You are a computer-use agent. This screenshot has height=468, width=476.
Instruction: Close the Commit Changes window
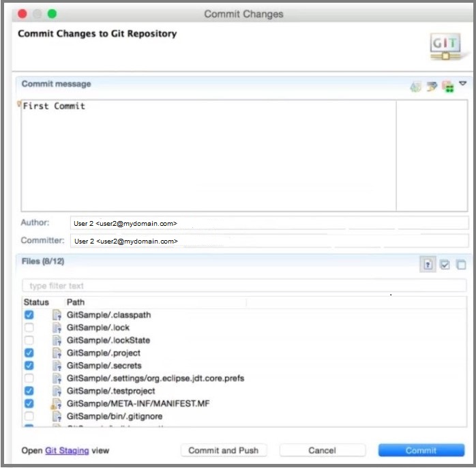23,14
